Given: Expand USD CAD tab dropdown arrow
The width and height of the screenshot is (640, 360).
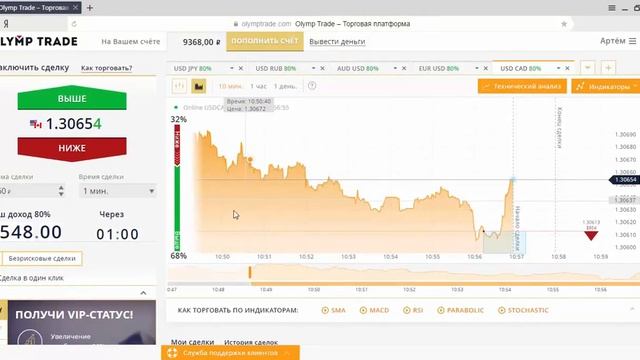Looking at the screenshot, I should click(x=558, y=68).
